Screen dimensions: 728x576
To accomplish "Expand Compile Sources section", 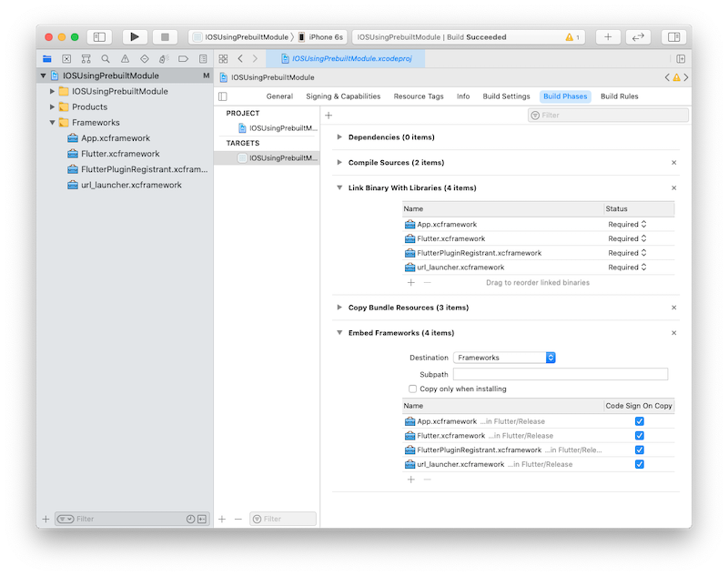I will pos(339,163).
